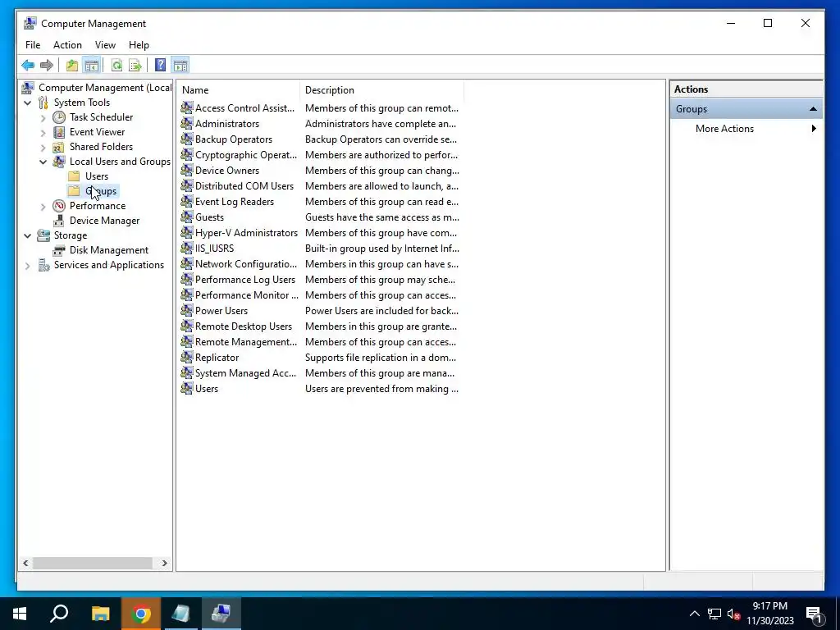
Task: Sort by the Name column header
Action: tap(239, 90)
